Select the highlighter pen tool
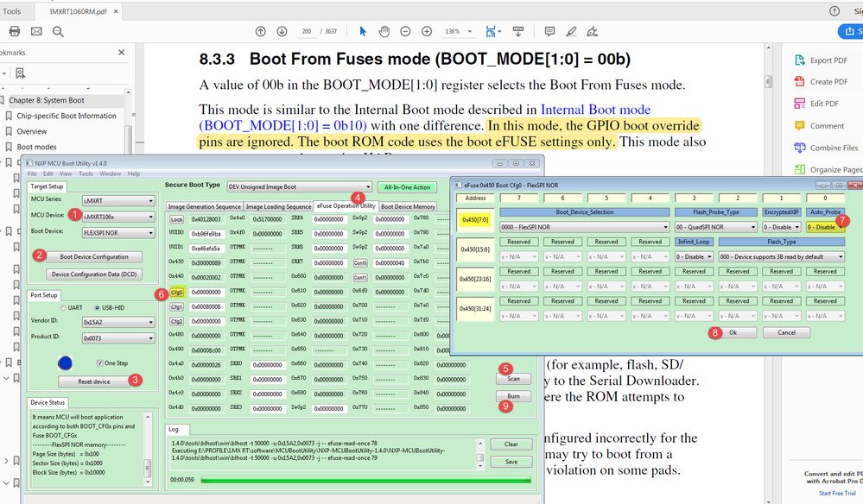This screenshot has width=863, height=504. click(571, 31)
